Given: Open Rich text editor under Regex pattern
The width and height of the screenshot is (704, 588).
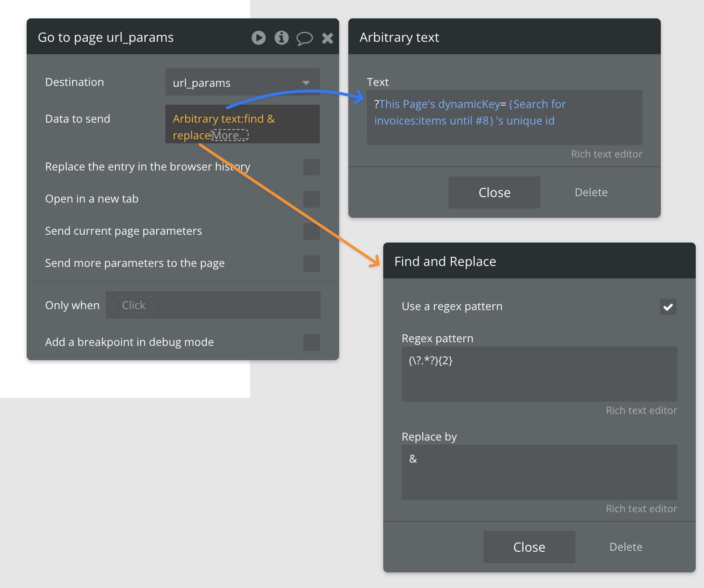Looking at the screenshot, I should click(x=641, y=411).
